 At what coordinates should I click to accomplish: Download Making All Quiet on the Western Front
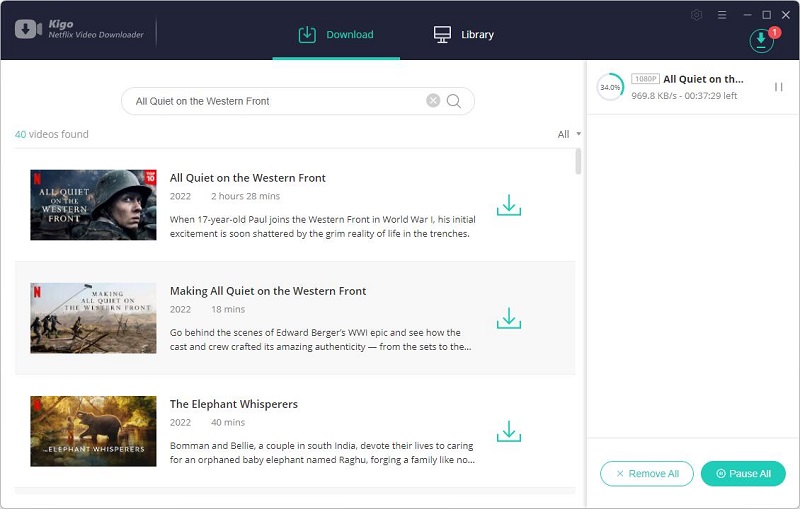509,318
